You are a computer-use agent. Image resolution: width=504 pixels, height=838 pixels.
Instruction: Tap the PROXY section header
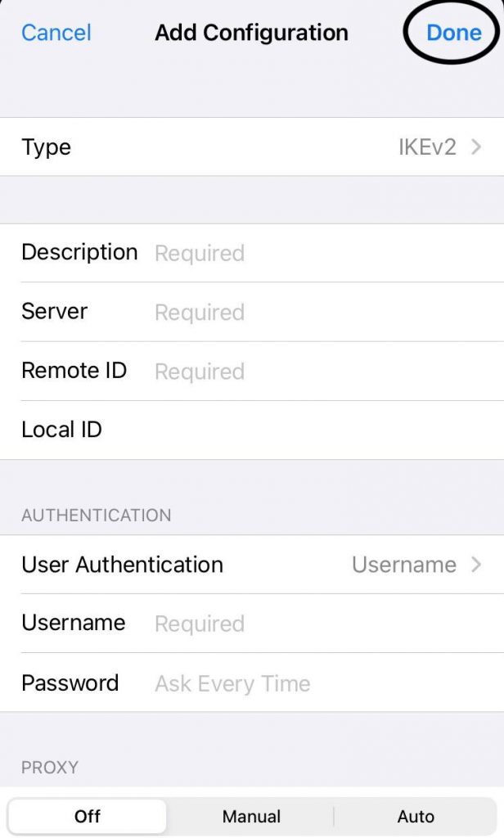(x=50, y=768)
